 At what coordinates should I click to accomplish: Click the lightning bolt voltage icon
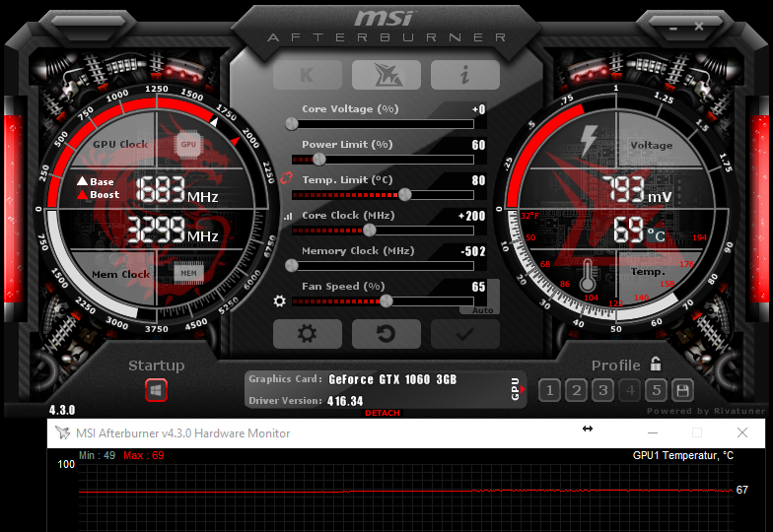coord(589,140)
